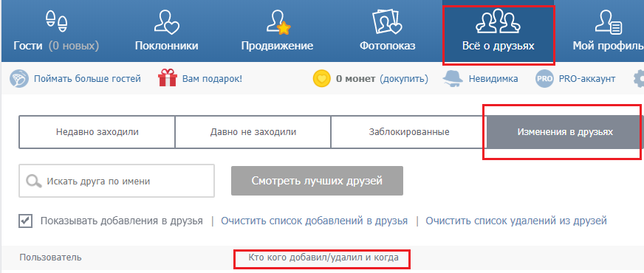Click the three-people icon above Всё о друзьях

pyautogui.click(x=498, y=21)
